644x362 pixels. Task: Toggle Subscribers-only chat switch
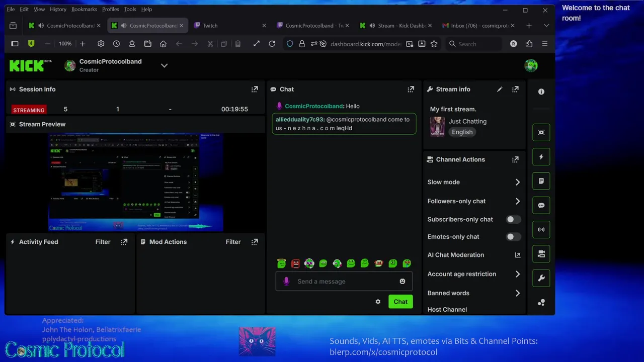[x=513, y=219]
